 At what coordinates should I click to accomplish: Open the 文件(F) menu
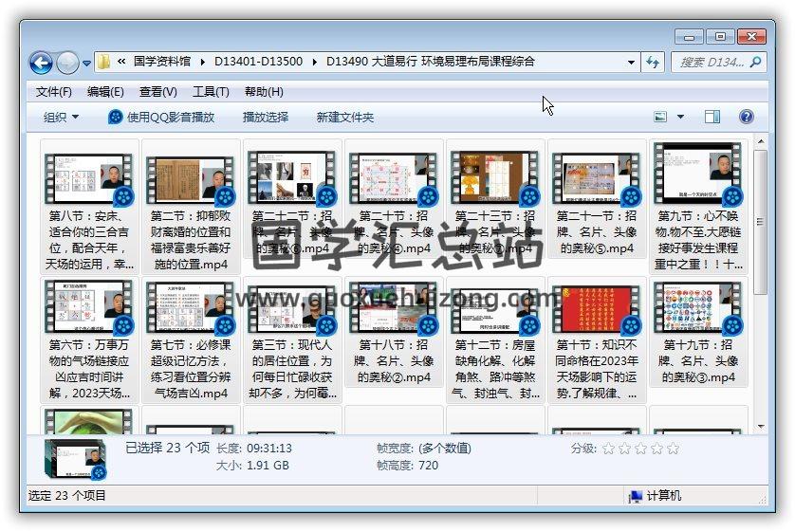(54, 92)
